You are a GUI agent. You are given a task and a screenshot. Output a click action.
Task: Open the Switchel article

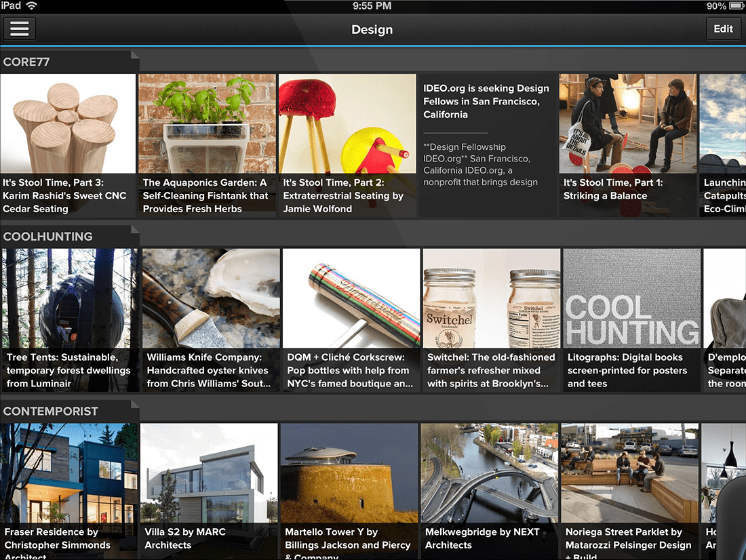tap(491, 319)
